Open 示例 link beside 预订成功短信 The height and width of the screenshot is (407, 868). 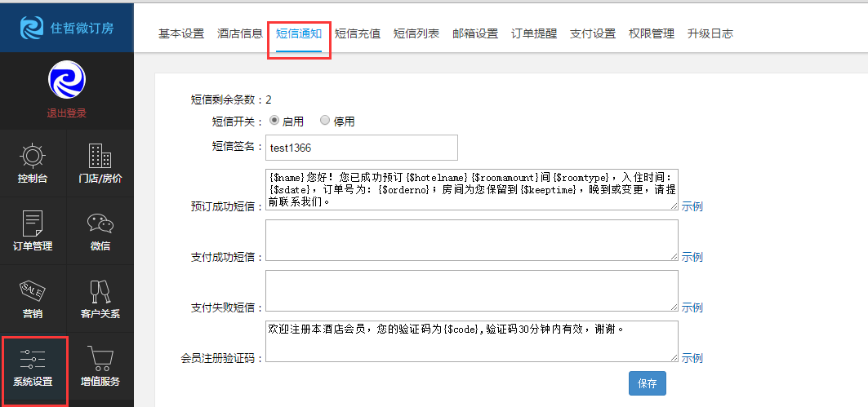(692, 206)
